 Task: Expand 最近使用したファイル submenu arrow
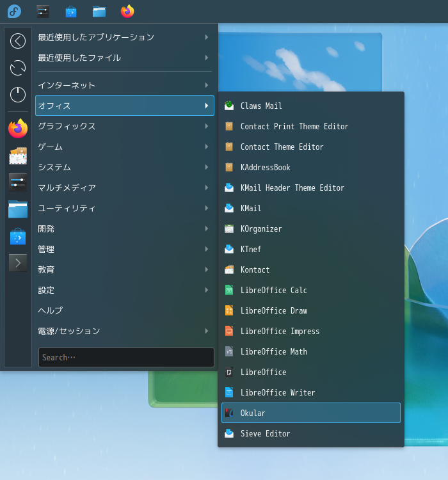coord(207,58)
